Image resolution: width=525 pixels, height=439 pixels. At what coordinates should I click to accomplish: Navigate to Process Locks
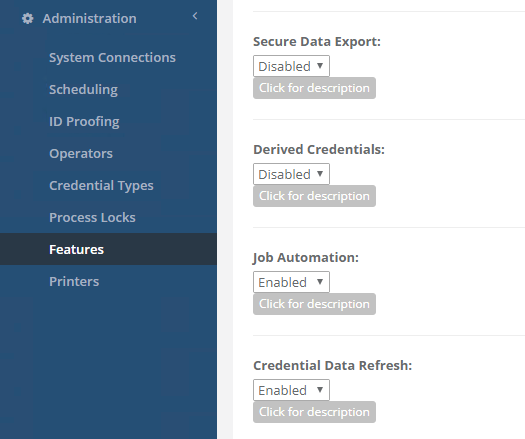[x=92, y=217]
